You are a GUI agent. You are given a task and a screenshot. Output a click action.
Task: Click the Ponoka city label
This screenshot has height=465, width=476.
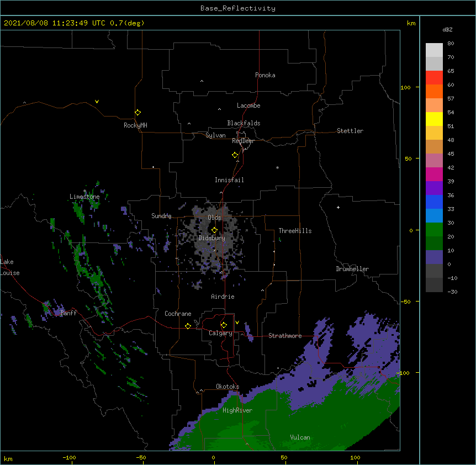coord(265,75)
